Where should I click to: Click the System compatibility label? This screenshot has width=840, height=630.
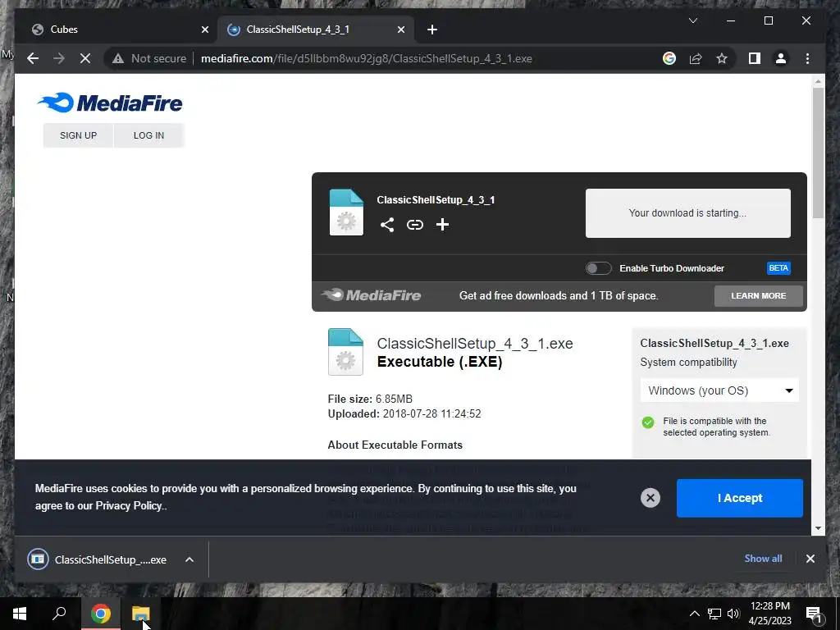click(x=688, y=362)
